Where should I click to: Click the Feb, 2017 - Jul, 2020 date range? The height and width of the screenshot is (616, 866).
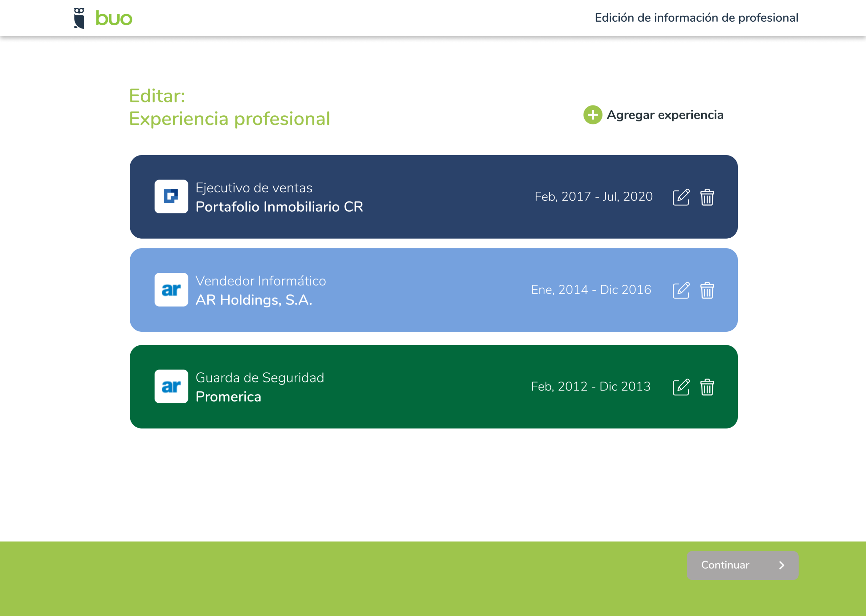[x=594, y=196]
